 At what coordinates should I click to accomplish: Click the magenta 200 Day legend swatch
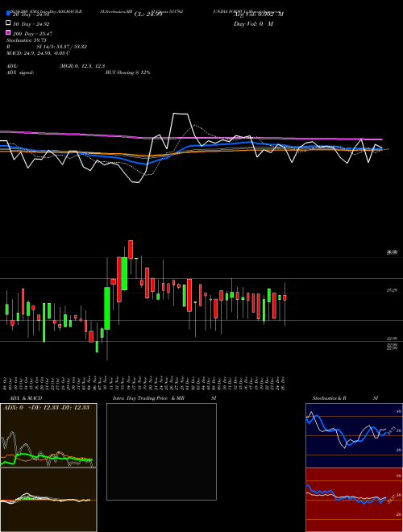pyautogui.click(x=8, y=33)
